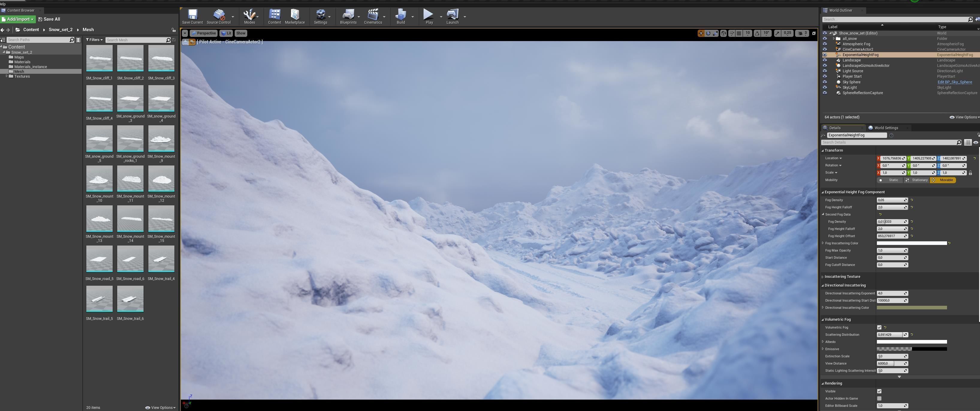Click the Add/Import button
Viewport: 980px width, 411px height.
click(x=18, y=19)
